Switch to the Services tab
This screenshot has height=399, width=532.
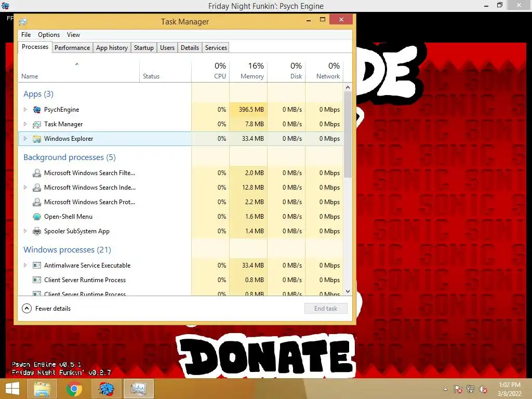pyautogui.click(x=216, y=48)
